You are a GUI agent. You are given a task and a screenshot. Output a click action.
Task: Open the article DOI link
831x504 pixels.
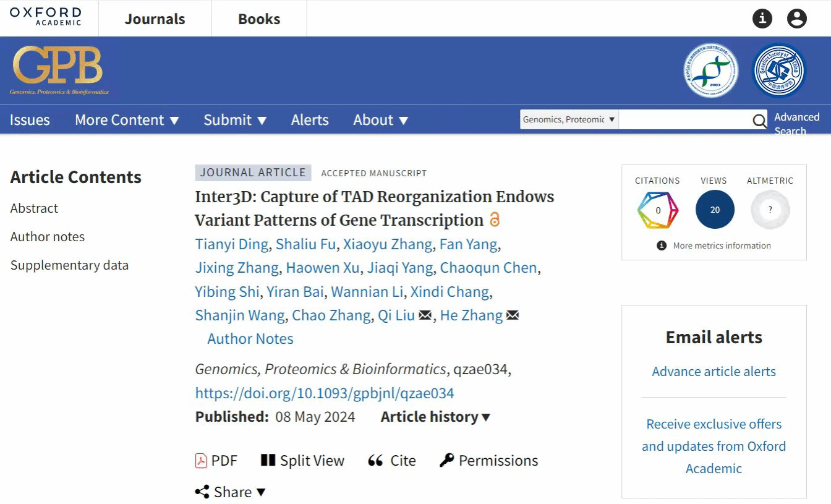[x=325, y=393]
